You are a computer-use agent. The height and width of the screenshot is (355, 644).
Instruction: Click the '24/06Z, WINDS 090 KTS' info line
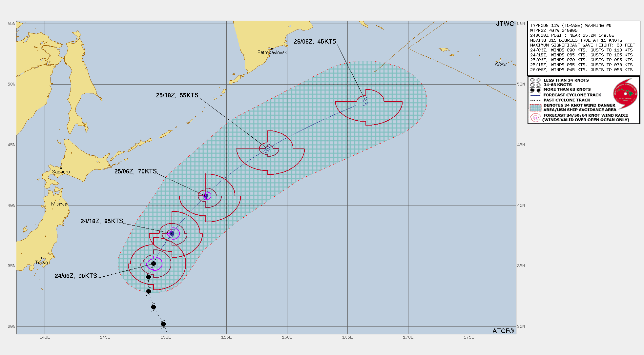[x=581, y=50]
